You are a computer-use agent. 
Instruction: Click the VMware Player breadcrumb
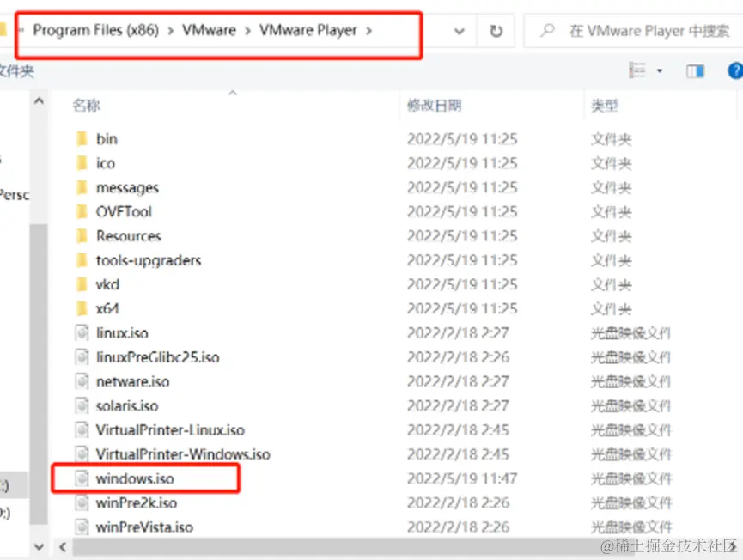tap(308, 30)
